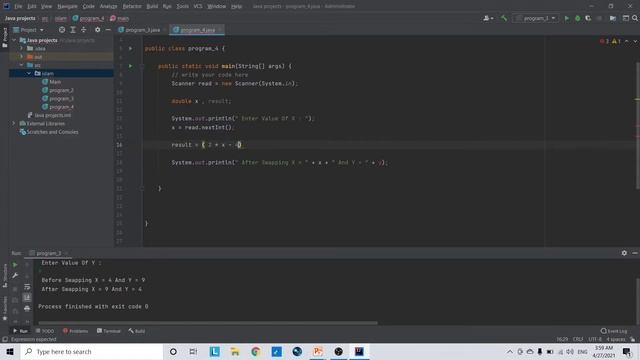Image resolution: width=640 pixels, height=360 pixels.
Task: Run the selected configuration with green play icon
Action: [x=567, y=18]
